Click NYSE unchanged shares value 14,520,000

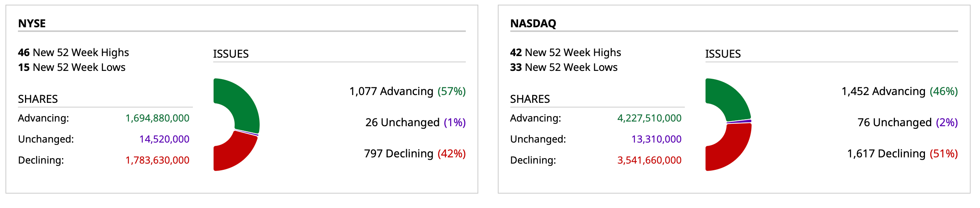click(164, 139)
